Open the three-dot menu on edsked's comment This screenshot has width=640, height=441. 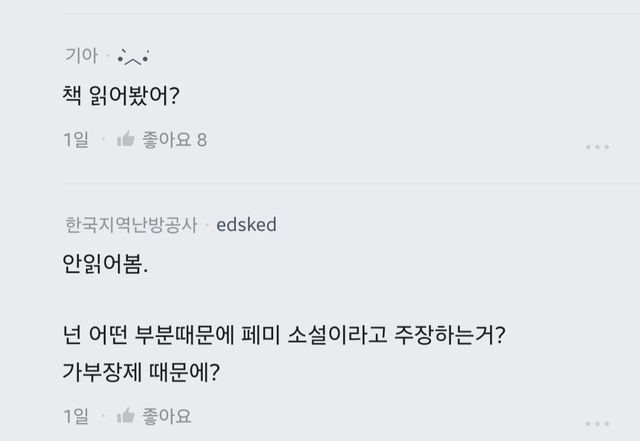tap(597, 423)
